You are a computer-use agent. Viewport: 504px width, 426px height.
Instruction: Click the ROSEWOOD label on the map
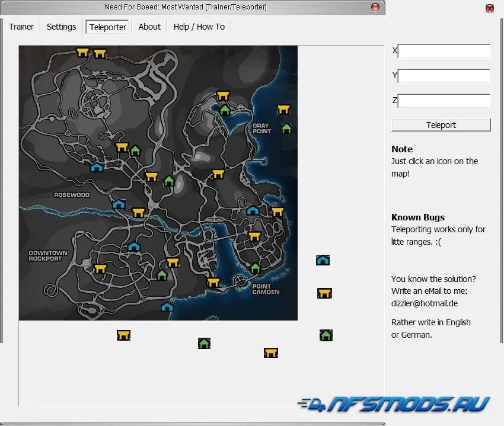click(72, 195)
